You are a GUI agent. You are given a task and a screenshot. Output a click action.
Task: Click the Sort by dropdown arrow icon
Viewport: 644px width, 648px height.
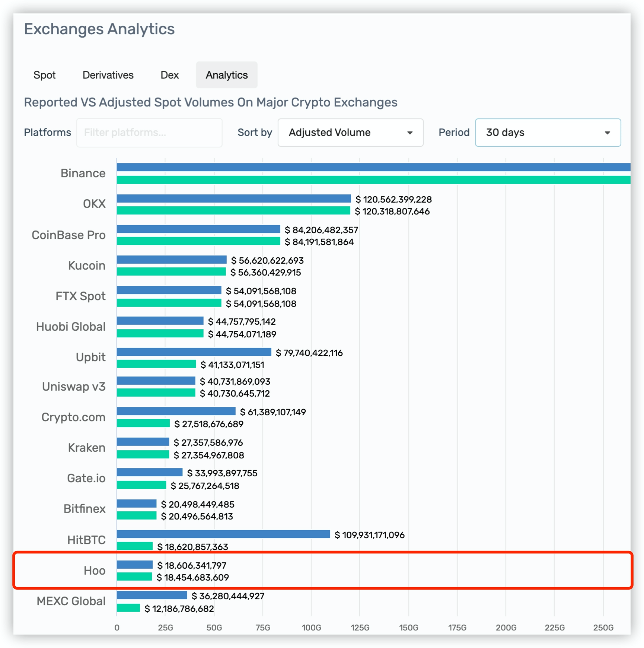point(410,133)
